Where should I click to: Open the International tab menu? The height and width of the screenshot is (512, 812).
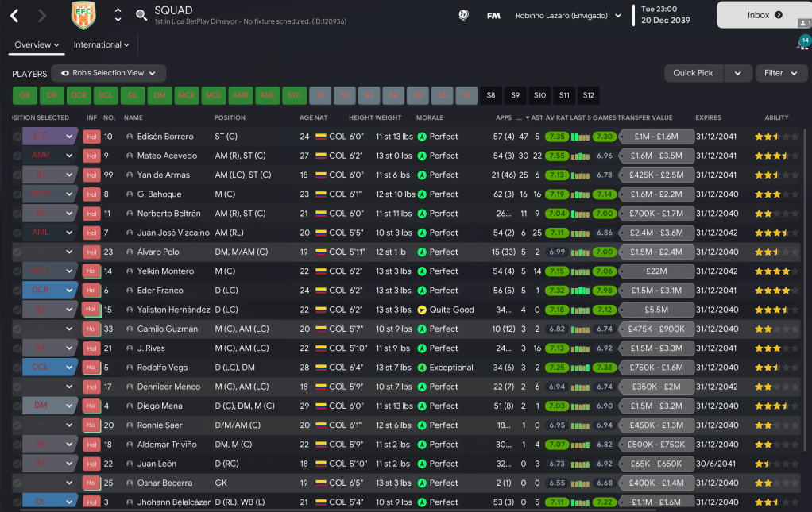click(102, 45)
